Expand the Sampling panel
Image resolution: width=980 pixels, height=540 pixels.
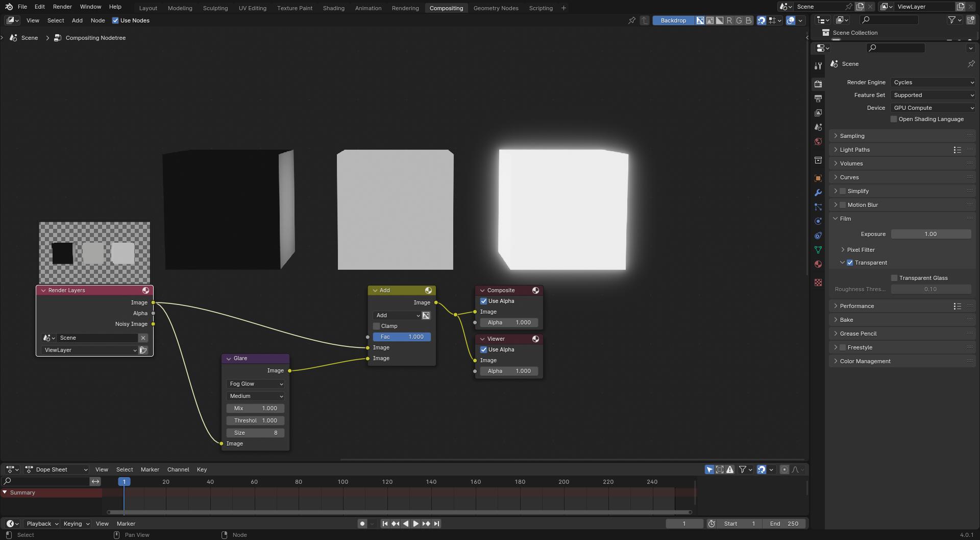pyautogui.click(x=902, y=136)
